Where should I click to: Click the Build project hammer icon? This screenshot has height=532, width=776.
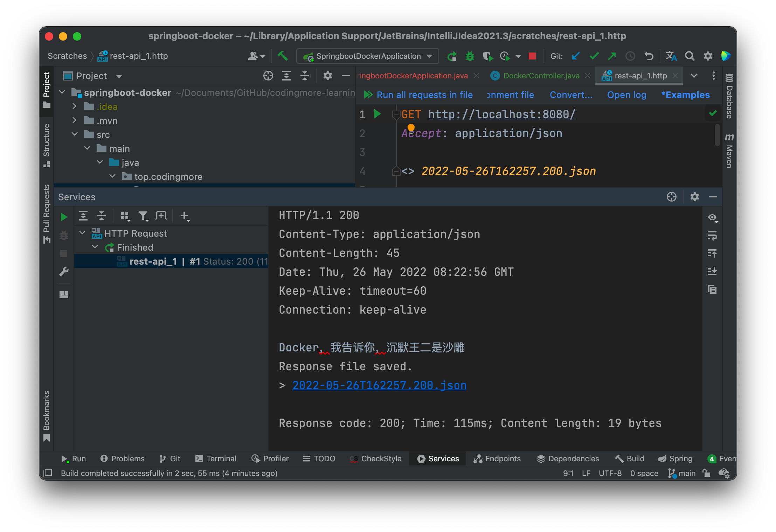[x=282, y=56]
